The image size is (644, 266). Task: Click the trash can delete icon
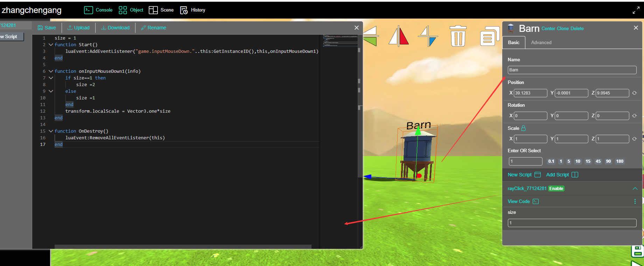pos(458,36)
